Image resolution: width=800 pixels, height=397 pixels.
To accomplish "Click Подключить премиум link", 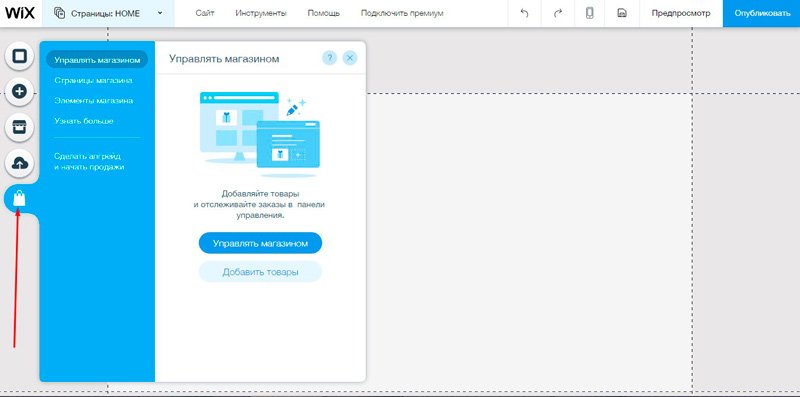I will (402, 13).
